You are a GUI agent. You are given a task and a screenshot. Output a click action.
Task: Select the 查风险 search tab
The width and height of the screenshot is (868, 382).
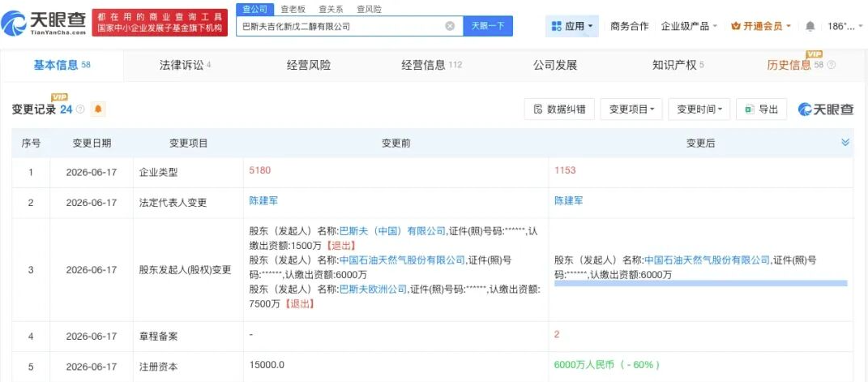(x=370, y=9)
